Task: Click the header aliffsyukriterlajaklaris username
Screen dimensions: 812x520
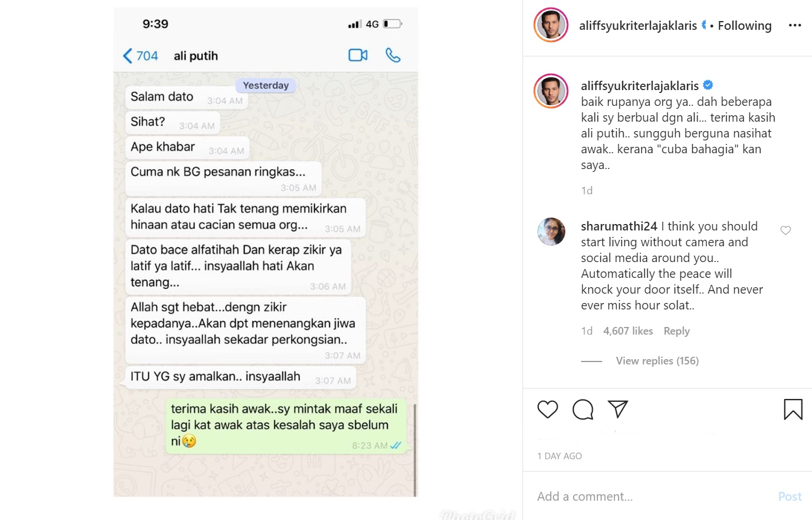Action: click(x=638, y=26)
